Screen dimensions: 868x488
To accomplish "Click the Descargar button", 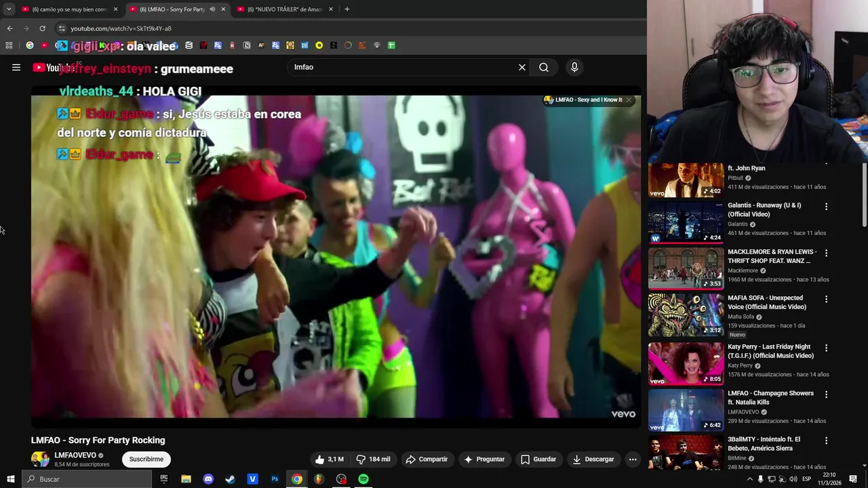I will pos(593,459).
